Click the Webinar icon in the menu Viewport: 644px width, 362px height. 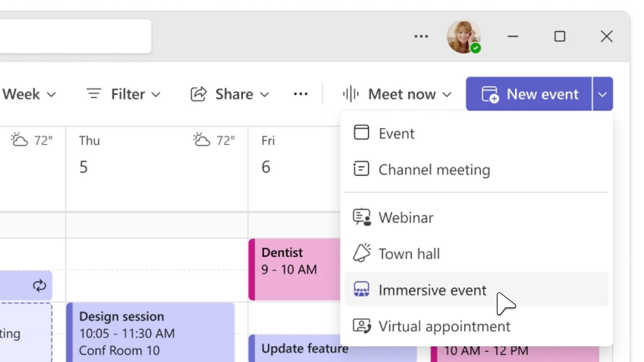(361, 217)
